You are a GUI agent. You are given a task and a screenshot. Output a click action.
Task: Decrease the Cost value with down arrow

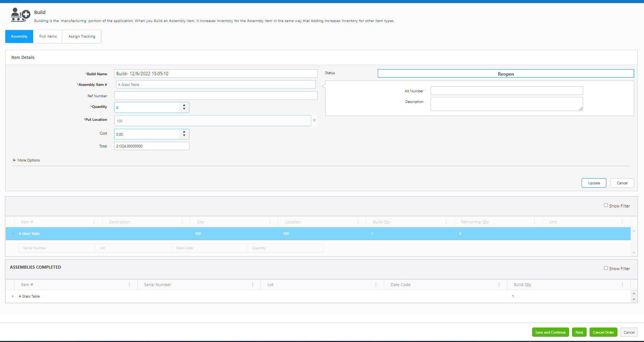(x=184, y=136)
